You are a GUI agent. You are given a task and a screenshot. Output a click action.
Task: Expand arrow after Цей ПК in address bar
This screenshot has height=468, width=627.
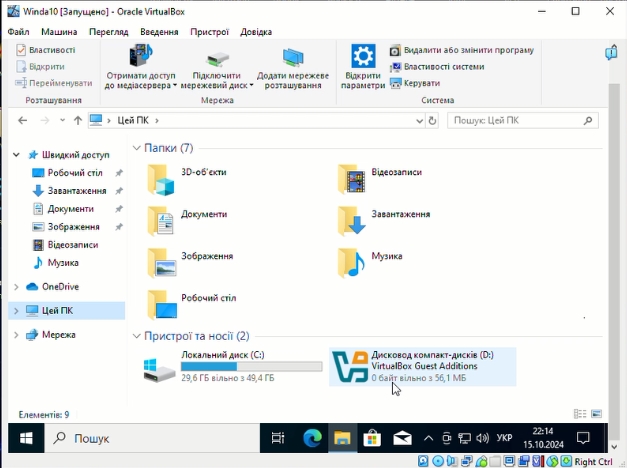[157, 120]
